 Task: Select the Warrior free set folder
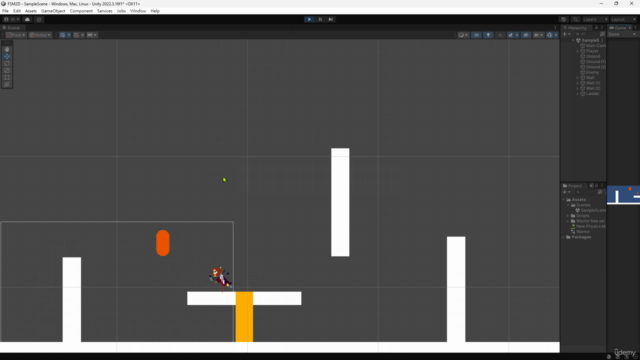[x=588, y=221]
